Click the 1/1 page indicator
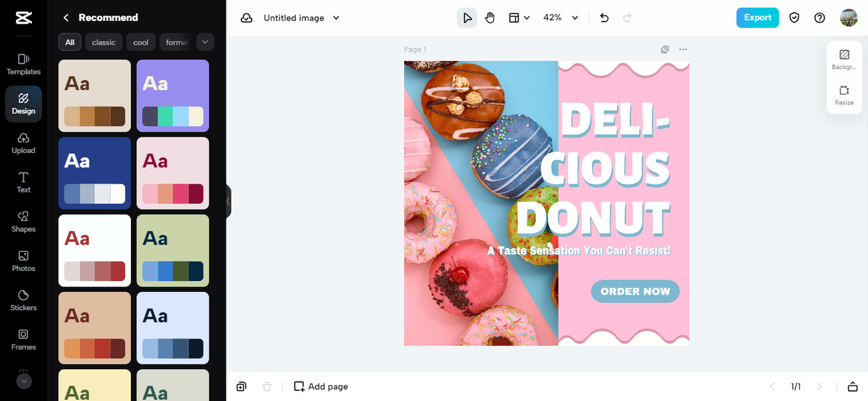Viewport: 868px width, 401px height. tap(795, 386)
